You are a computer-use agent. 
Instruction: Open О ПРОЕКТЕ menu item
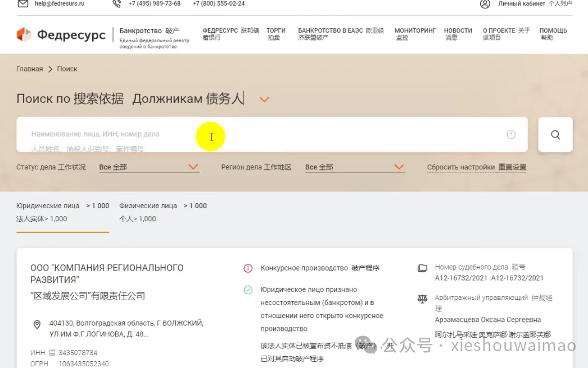[x=506, y=34]
